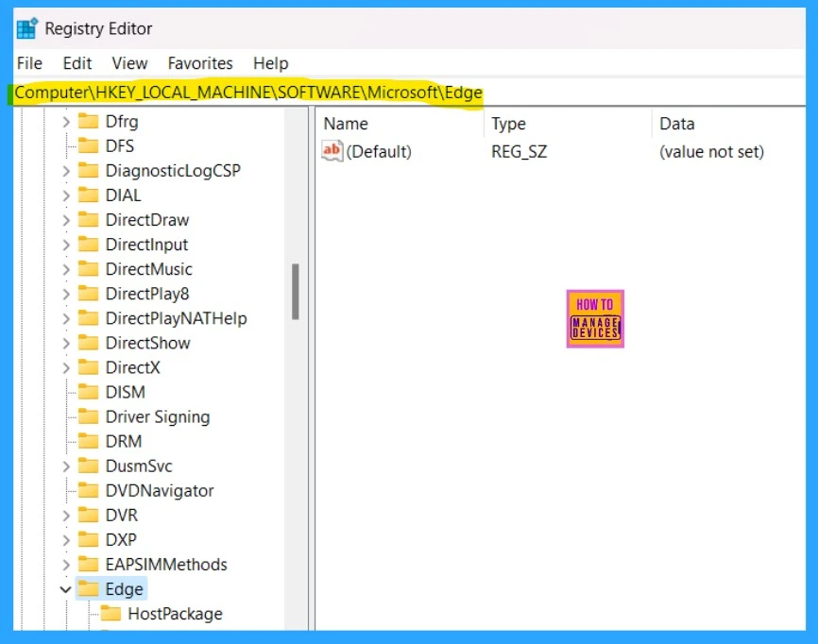Click the EAPSIMMethods folder icon
Viewport: 818px width, 644px height.
[x=88, y=564]
